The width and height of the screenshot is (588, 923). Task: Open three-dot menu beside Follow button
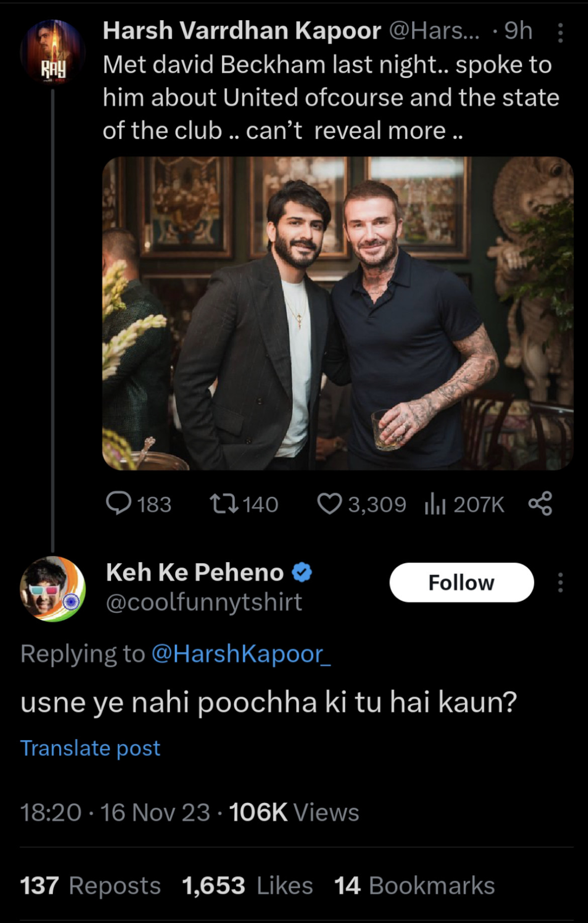coord(560,583)
